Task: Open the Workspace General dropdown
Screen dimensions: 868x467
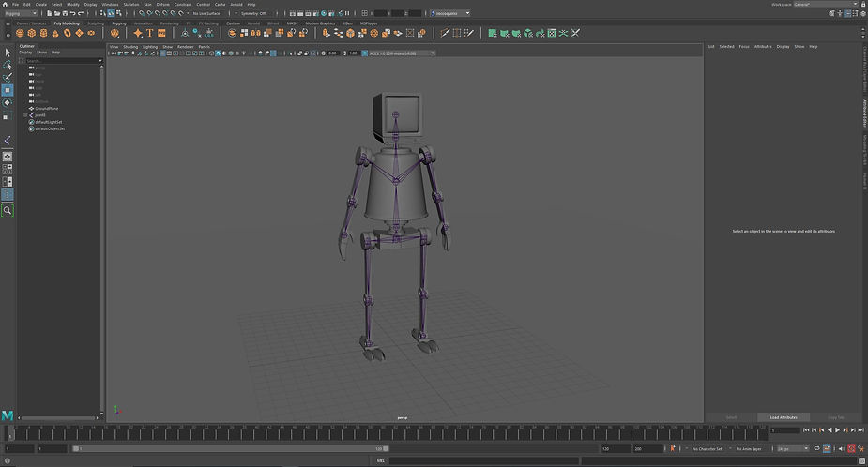Action: click(x=825, y=4)
